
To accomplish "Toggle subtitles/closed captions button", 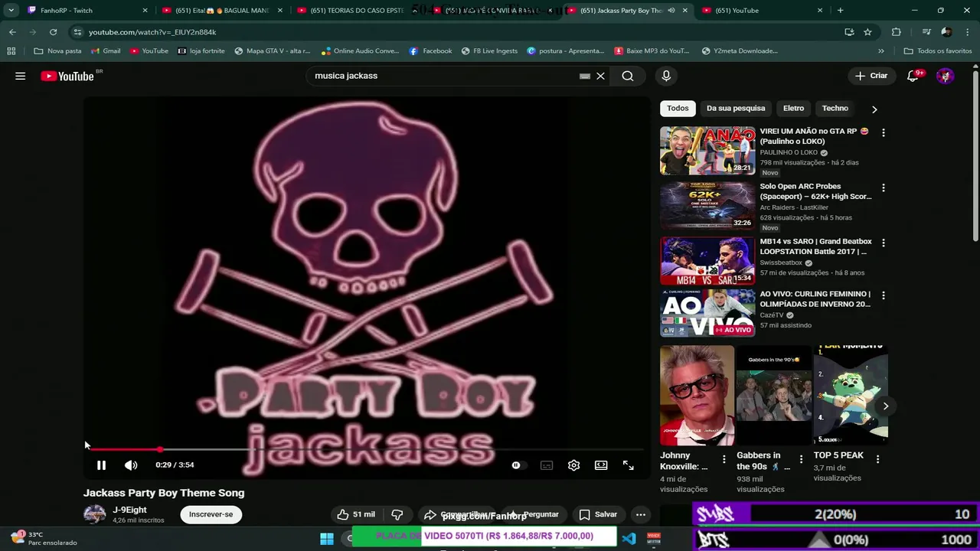I will (547, 465).
